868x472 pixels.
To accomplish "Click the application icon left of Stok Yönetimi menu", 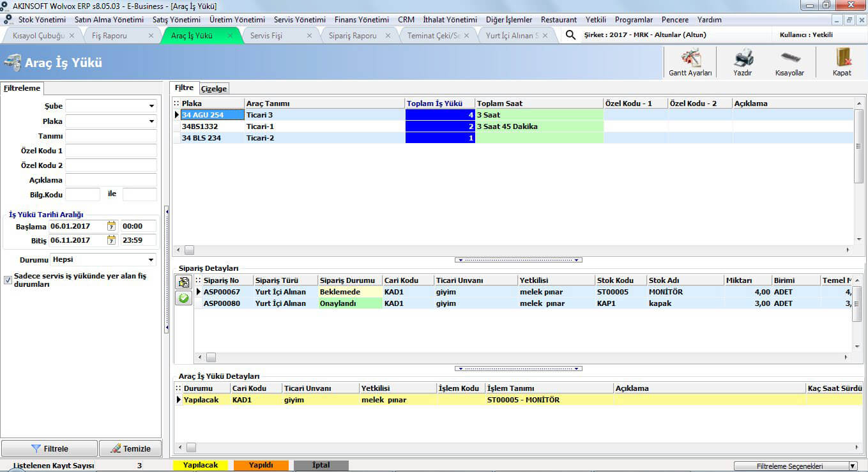I will pos(8,20).
